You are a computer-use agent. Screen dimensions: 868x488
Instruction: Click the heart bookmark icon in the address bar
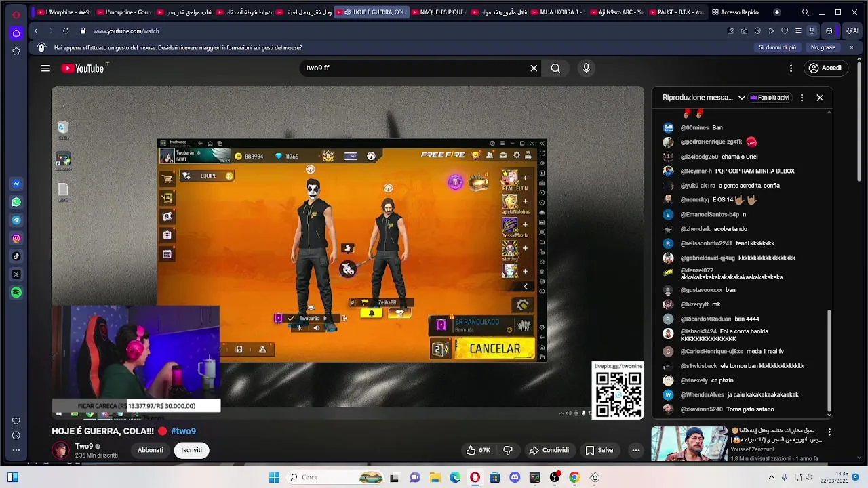click(x=785, y=30)
